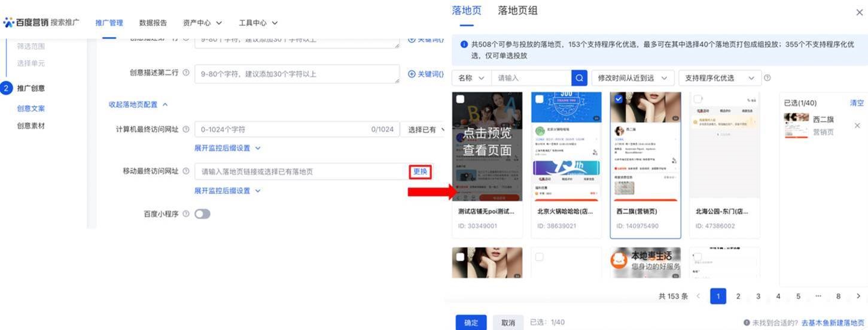The width and height of the screenshot is (868, 330).
Task: Go to next page of landing pages
Action: coord(858,296)
